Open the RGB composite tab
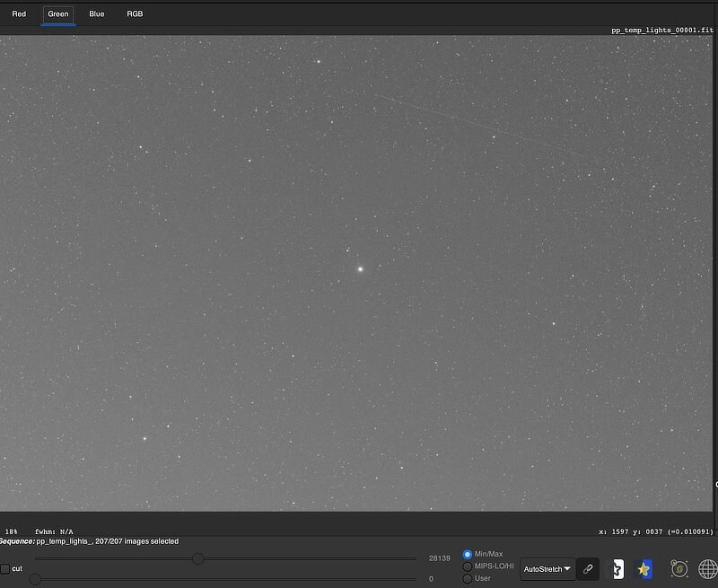 [x=135, y=14]
